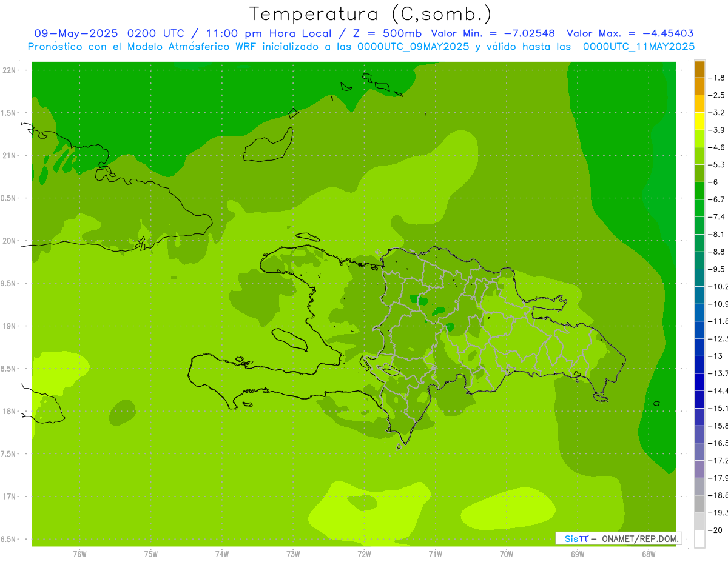The height and width of the screenshot is (562, 728).
Task: Click the title "Temperatura (C,somb.)"
Action: pos(371,14)
